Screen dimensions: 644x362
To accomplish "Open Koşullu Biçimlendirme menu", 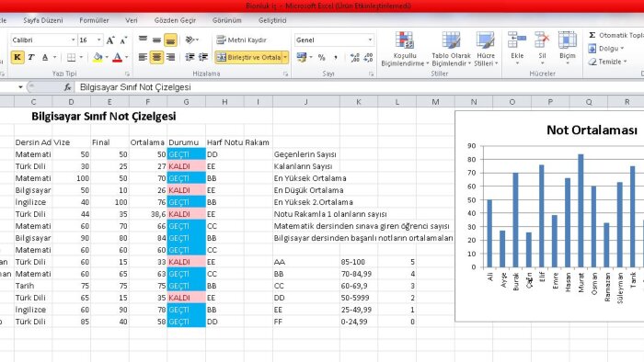I will 405,49.
